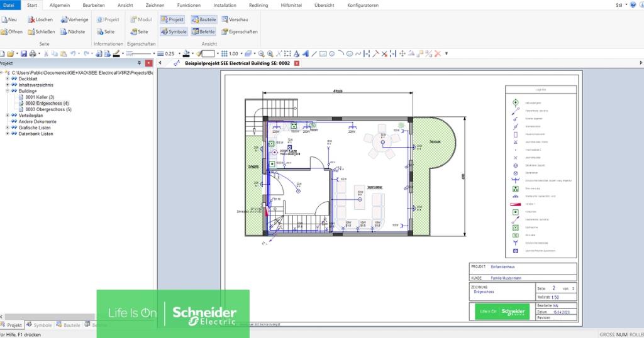Switch to the Installation ribbon tab
644x338 pixels.
[225, 5]
